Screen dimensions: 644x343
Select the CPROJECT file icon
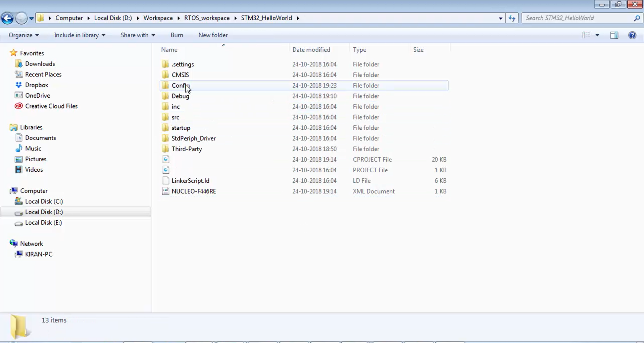(x=166, y=160)
